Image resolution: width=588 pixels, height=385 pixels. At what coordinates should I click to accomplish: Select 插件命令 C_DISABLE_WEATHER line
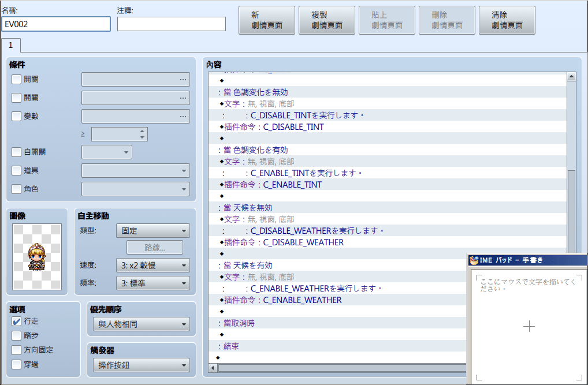[x=388, y=242]
